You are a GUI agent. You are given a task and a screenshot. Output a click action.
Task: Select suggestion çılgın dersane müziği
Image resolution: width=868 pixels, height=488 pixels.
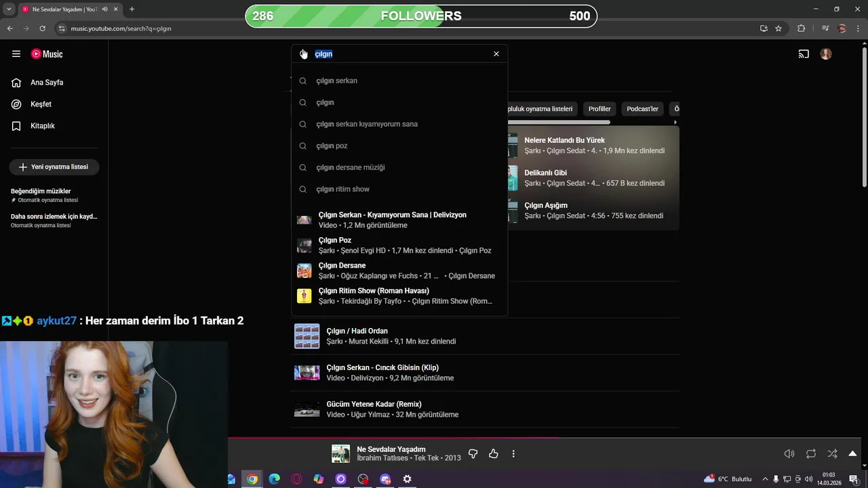tap(399, 167)
